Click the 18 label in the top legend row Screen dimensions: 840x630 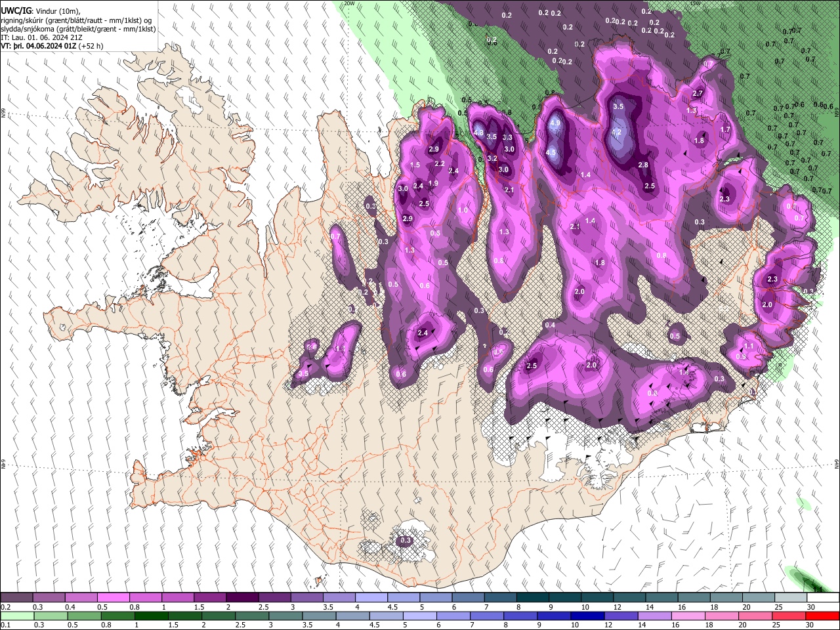point(715,607)
